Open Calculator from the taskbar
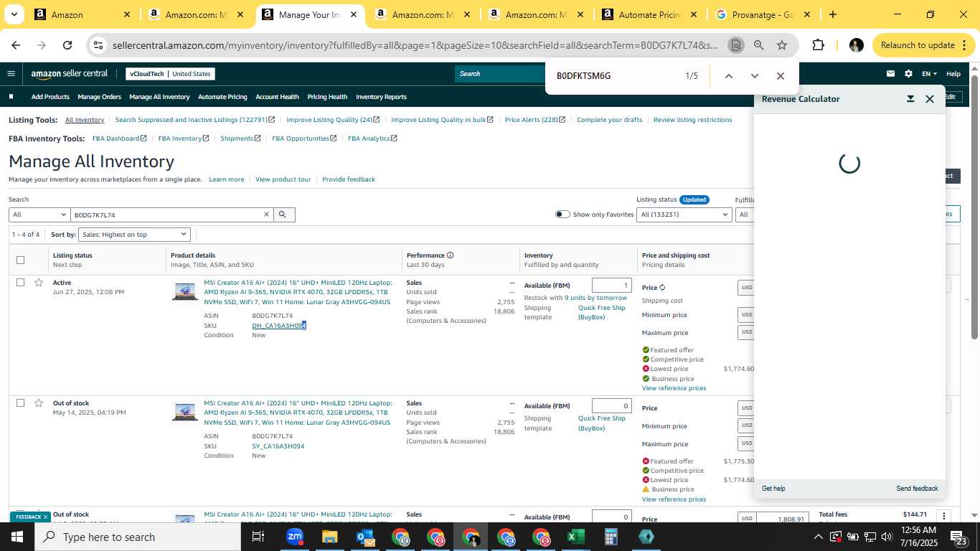Viewport: 980px width, 551px height. click(x=611, y=537)
